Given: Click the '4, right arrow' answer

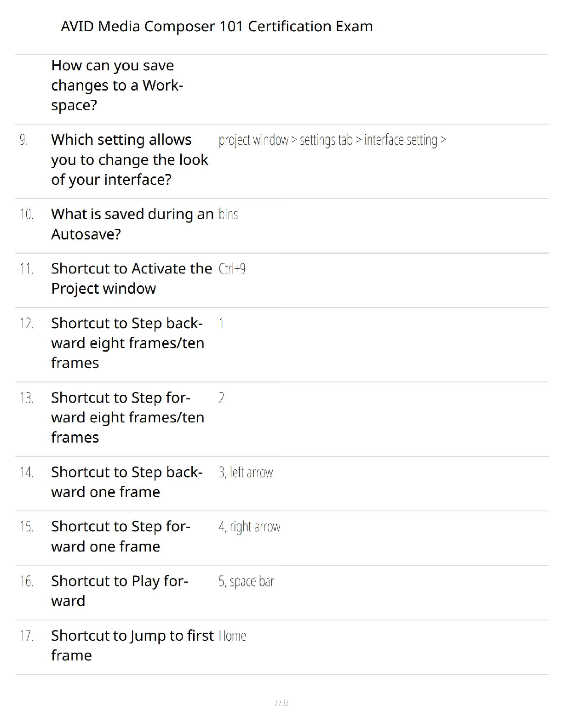Looking at the screenshot, I should coord(249,527).
